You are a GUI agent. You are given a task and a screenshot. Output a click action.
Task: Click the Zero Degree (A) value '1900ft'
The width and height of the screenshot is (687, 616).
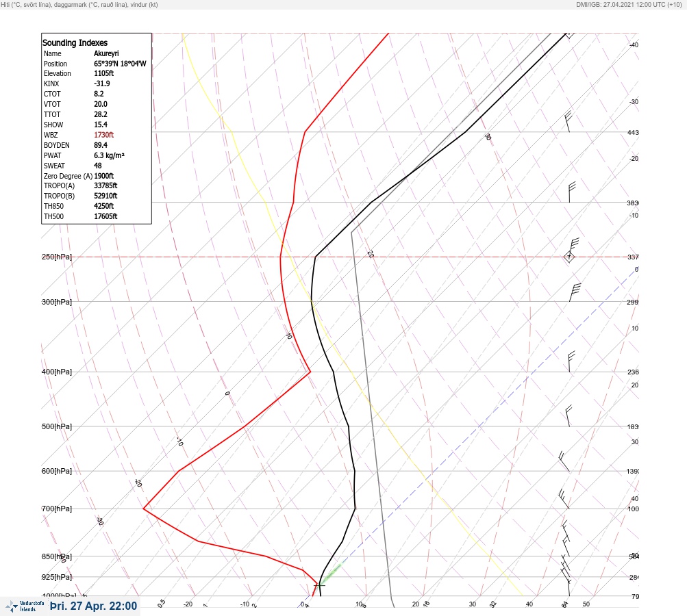click(x=103, y=176)
